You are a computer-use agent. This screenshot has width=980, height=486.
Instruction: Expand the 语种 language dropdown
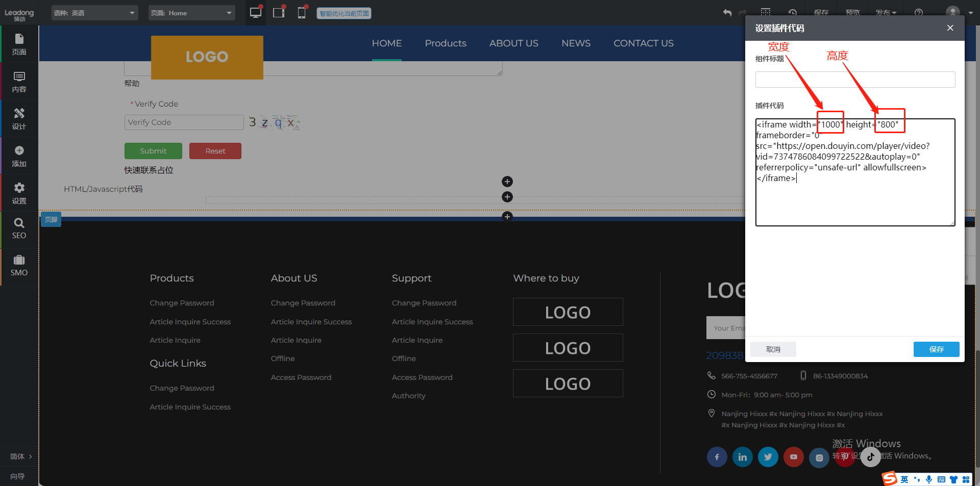[94, 13]
